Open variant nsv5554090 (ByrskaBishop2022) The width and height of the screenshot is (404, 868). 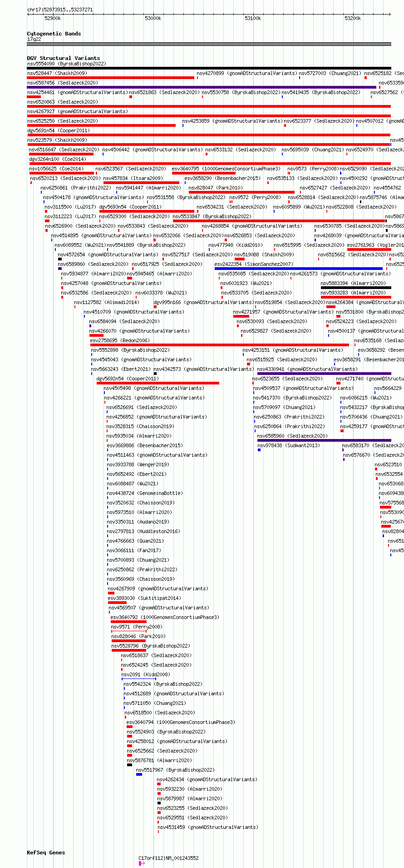66,64
